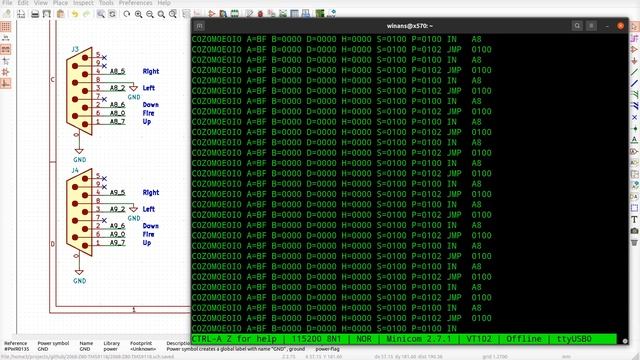Select Create hierarchical sheet tool
The width and height of the screenshot is (640, 360).
point(634,174)
